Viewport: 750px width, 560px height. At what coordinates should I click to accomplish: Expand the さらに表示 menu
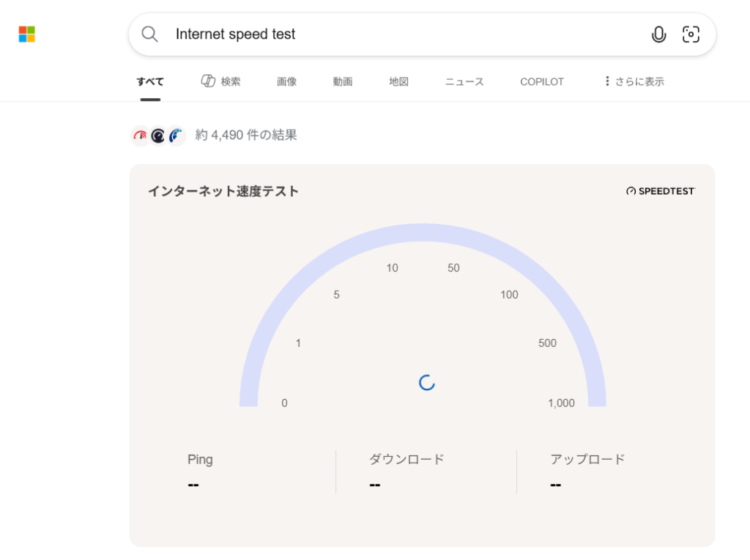634,82
